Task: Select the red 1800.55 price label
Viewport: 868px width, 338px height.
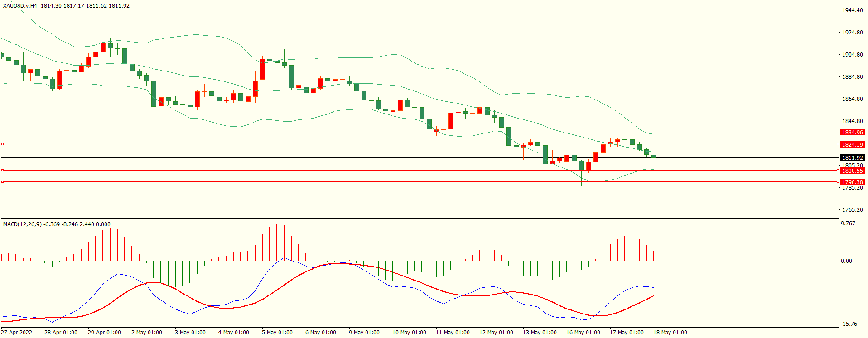Action: pos(852,171)
